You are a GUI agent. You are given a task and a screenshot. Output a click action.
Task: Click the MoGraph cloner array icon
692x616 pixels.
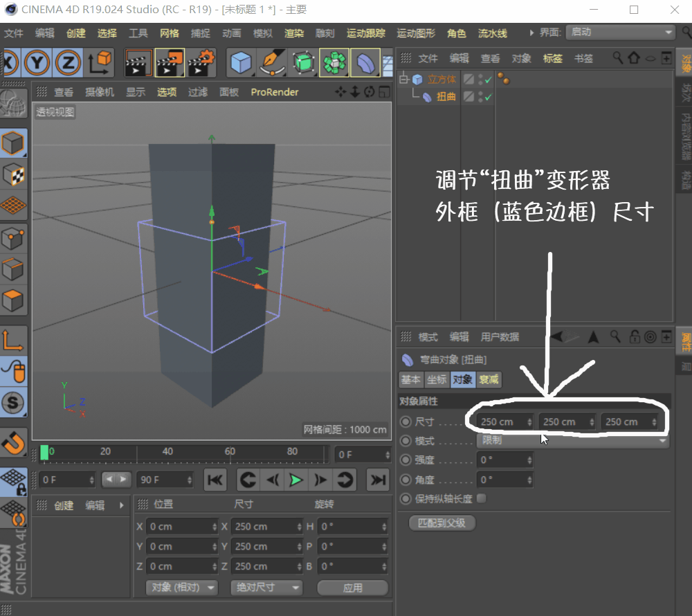click(x=334, y=63)
